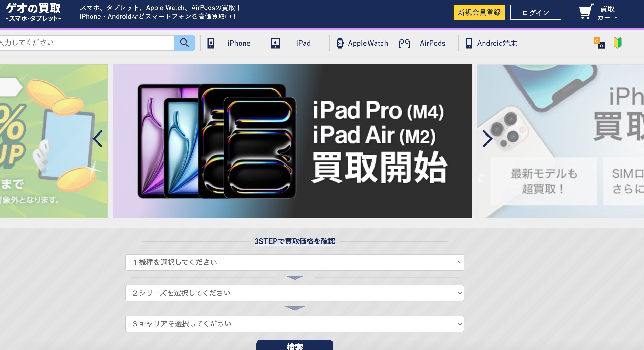644x350 pixels.
Task: Click the 3STEPで買取価格を確認 heading
Action: pos(295,241)
